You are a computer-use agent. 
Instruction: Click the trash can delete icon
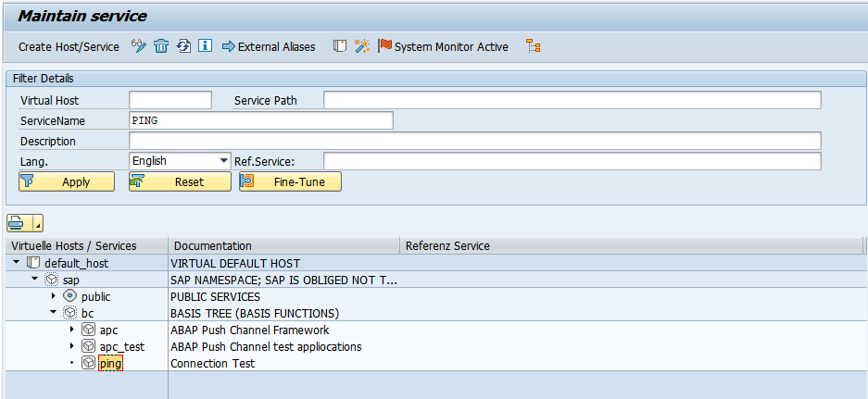[x=161, y=46]
